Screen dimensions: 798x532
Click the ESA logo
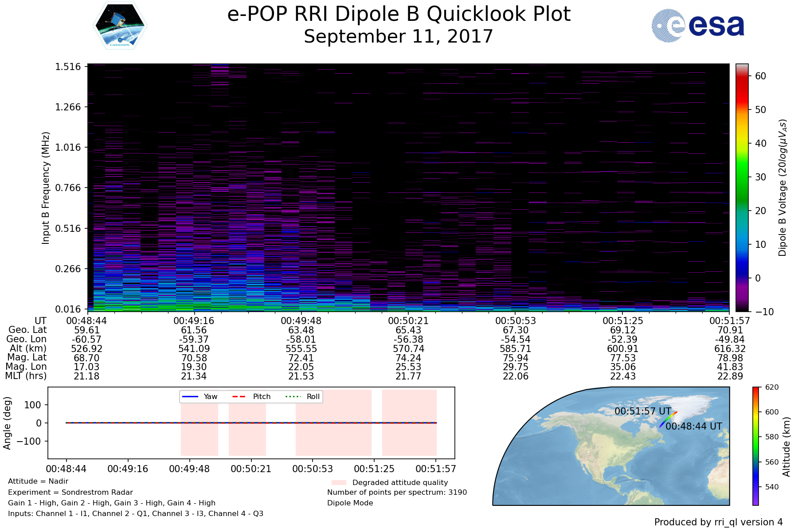(x=698, y=26)
